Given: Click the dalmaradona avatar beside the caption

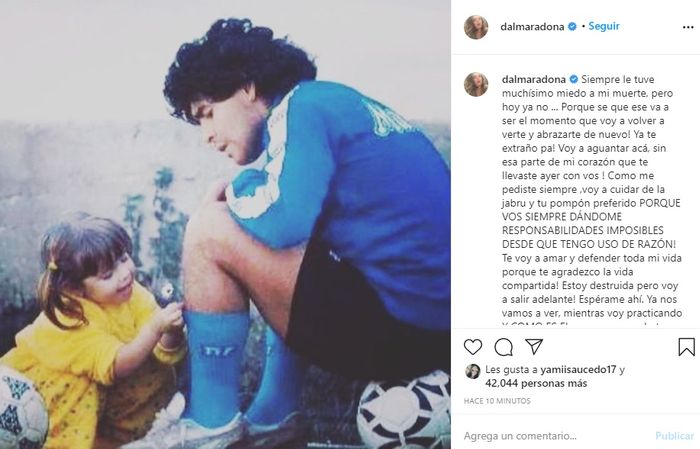Looking at the screenshot, I should [x=476, y=84].
